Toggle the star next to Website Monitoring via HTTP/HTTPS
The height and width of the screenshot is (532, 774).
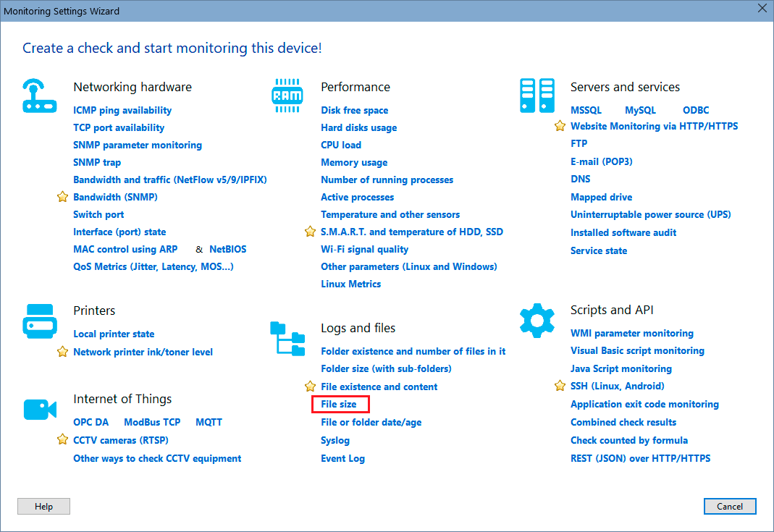click(x=560, y=126)
